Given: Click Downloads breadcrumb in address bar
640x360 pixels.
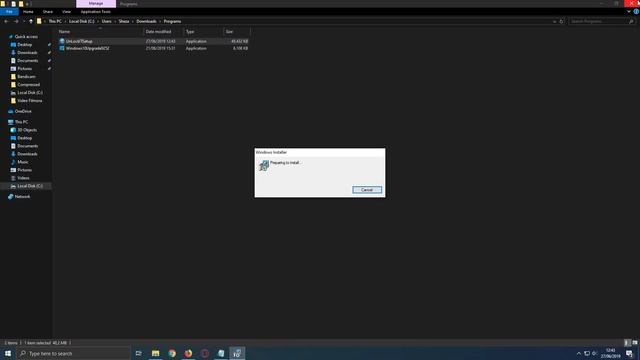Looking at the screenshot, I should click(x=146, y=21).
